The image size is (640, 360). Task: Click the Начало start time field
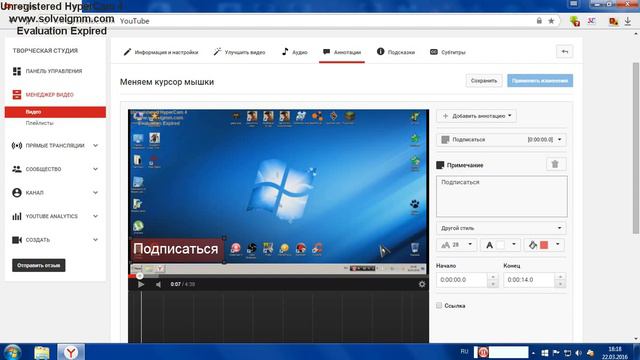[x=462, y=280]
